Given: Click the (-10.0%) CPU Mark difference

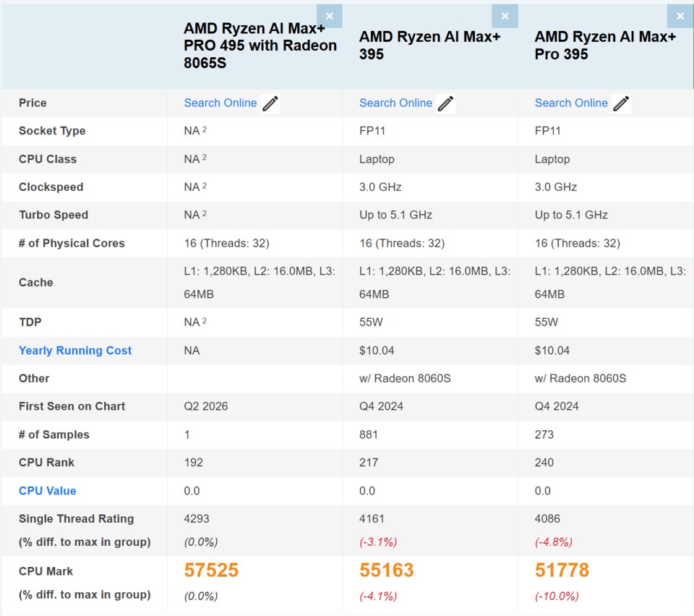Looking at the screenshot, I should (557, 596).
